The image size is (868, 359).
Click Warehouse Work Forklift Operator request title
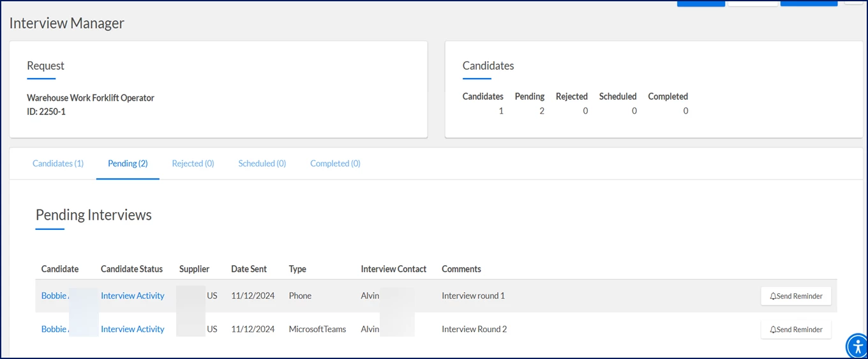coord(91,98)
